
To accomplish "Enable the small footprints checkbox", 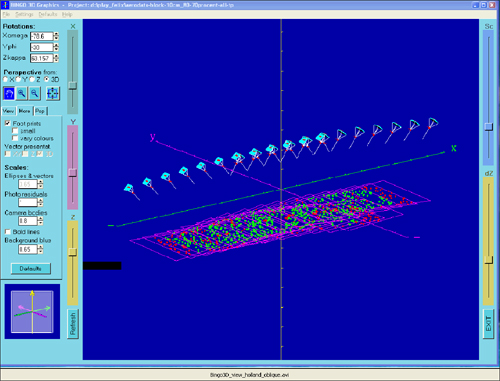I will [x=15, y=131].
